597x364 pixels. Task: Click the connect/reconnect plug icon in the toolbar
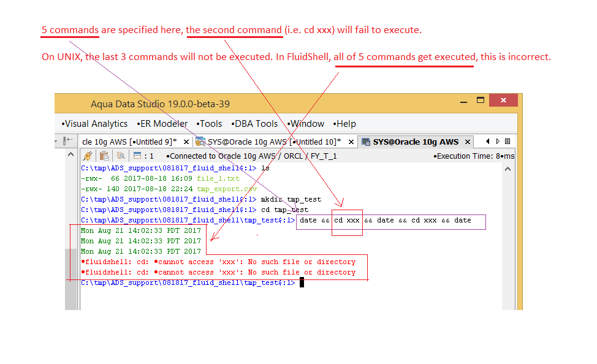(x=88, y=156)
